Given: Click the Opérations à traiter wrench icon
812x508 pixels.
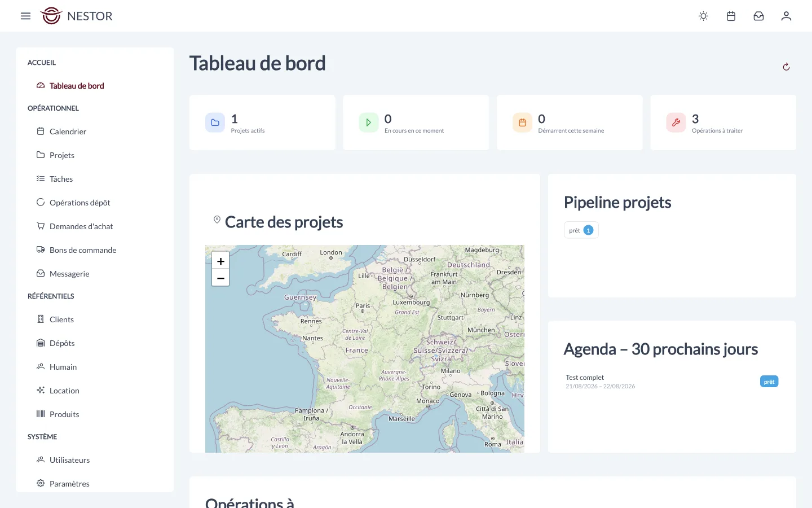Looking at the screenshot, I should (676, 122).
